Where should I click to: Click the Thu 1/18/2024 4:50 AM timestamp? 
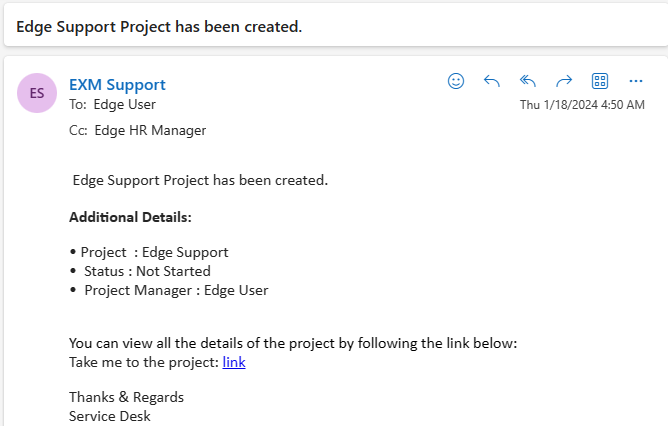[x=582, y=105]
